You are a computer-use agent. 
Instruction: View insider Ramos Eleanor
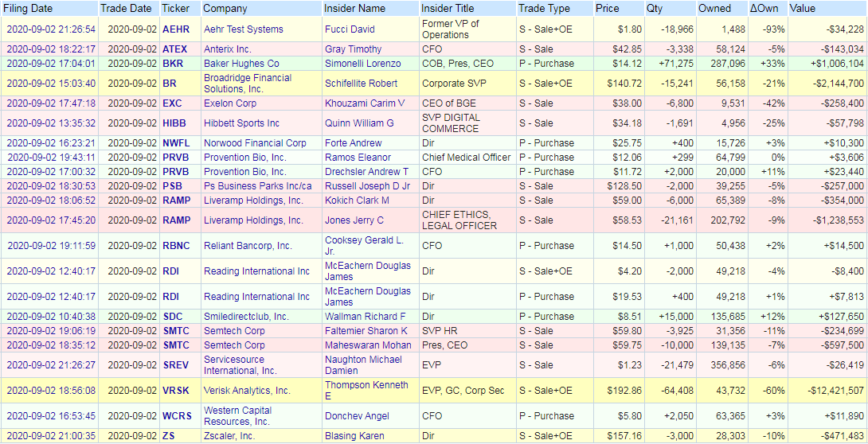click(x=358, y=158)
